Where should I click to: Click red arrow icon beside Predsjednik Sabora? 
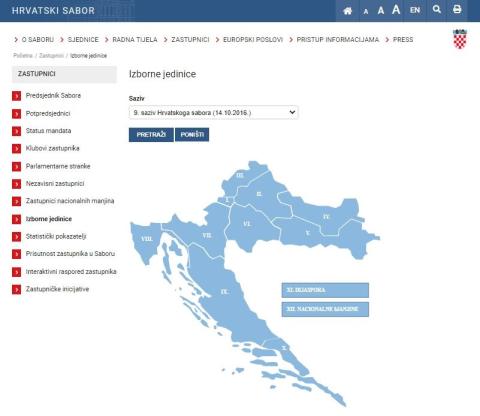tap(16, 96)
